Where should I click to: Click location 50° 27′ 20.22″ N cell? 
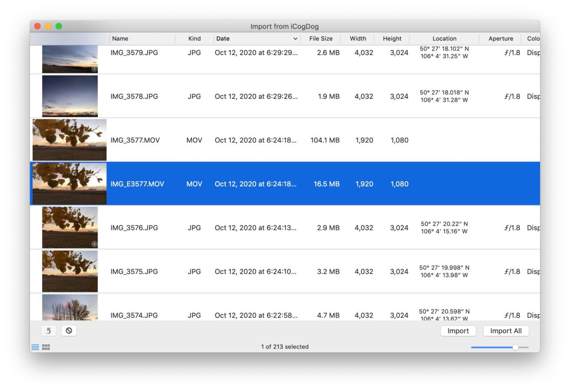(444, 227)
